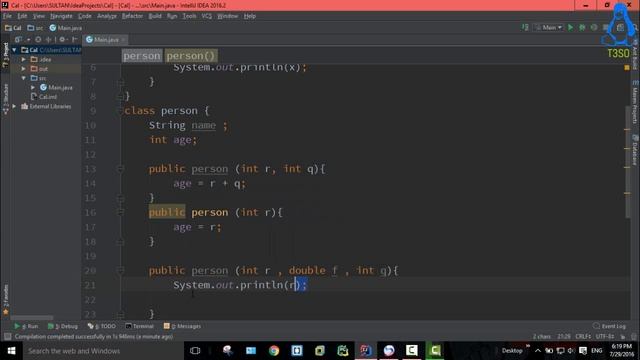The width and height of the screenshot is (640, 360).
Task: Open the Refactor menu
Action: (132, 16)
